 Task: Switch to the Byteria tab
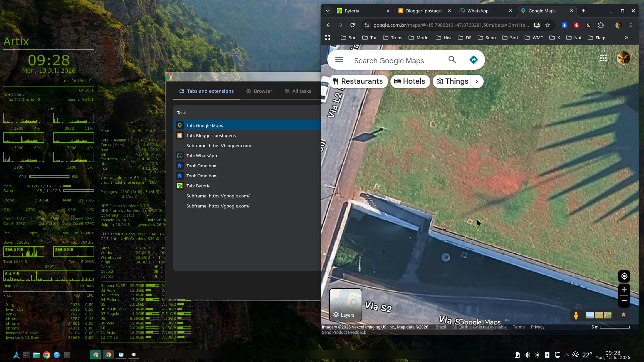(363, 11)
